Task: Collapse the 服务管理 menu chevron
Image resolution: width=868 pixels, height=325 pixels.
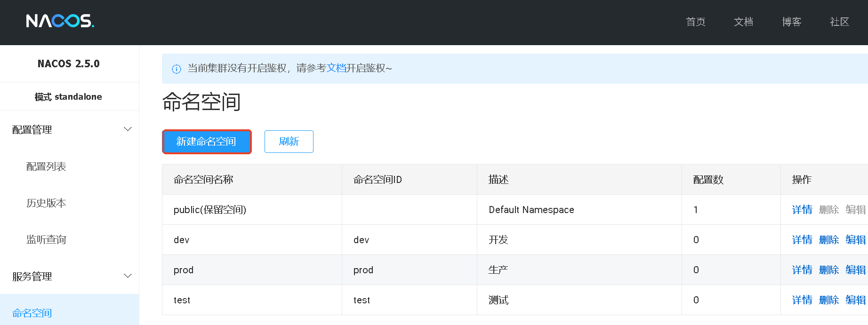Action: click(128, 276)
